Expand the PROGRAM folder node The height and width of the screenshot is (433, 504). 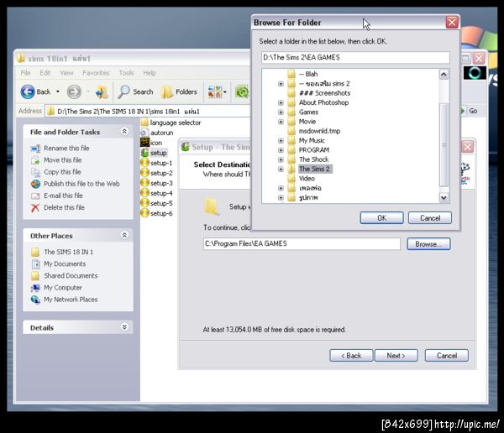click(x=281, y=150)
